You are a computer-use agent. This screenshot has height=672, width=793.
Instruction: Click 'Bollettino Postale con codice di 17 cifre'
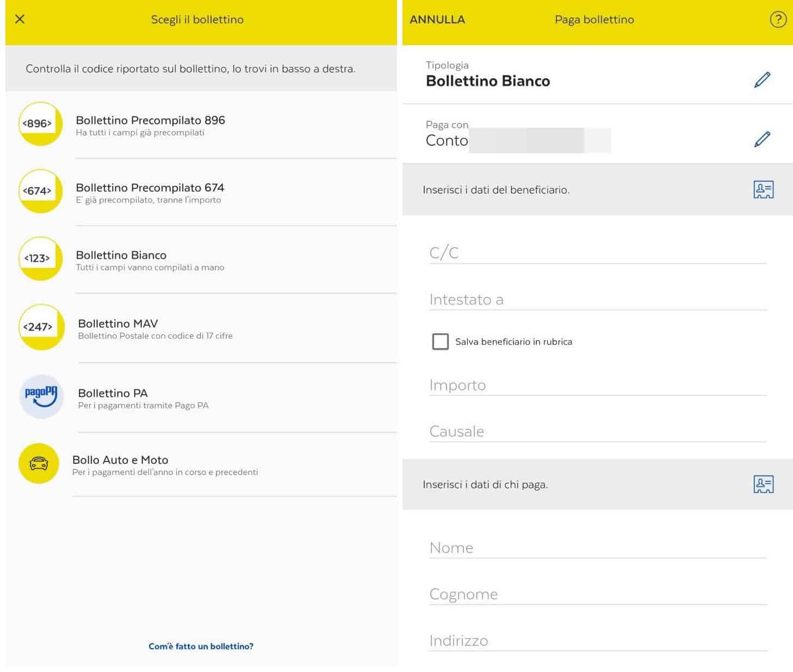[x=155, y=336]
